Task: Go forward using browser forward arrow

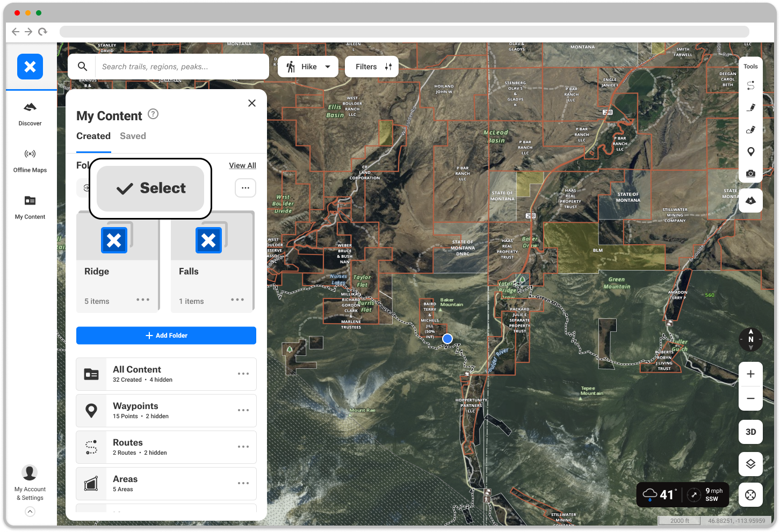Action: coord(28,32)
